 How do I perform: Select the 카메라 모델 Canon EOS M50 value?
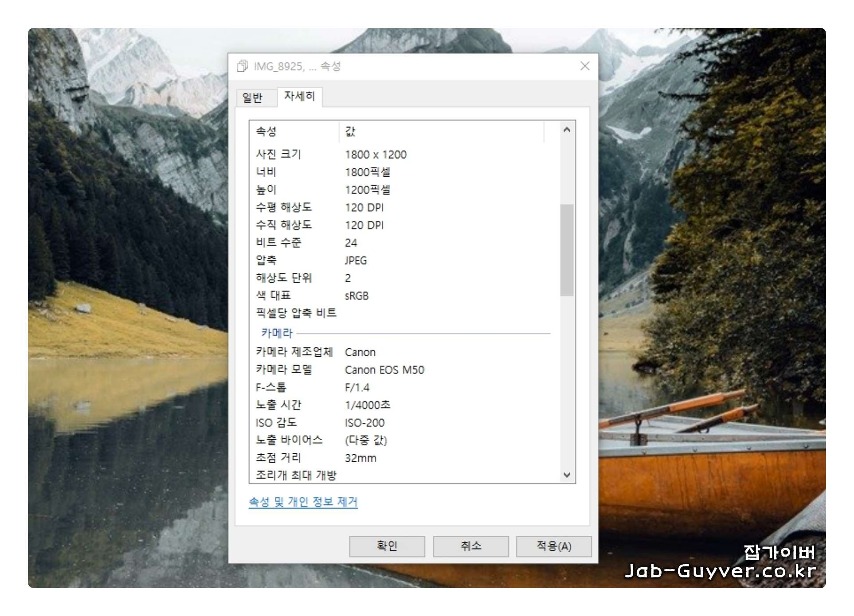click(384, 370)
